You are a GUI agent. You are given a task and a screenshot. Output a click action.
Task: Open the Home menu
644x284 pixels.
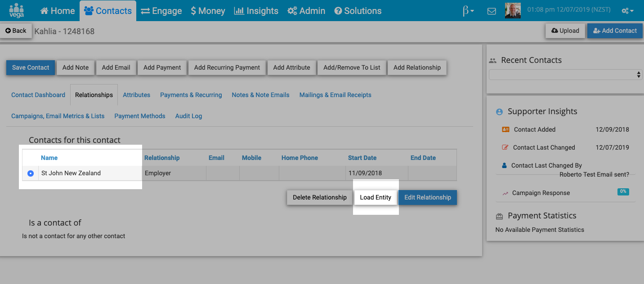(x=58, y=11)
